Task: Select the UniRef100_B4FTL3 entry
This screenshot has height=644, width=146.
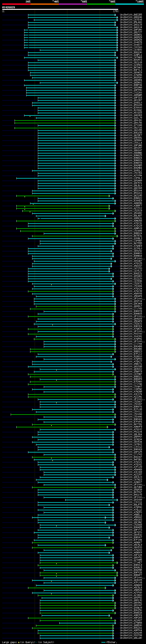Action: coord(131,70)
